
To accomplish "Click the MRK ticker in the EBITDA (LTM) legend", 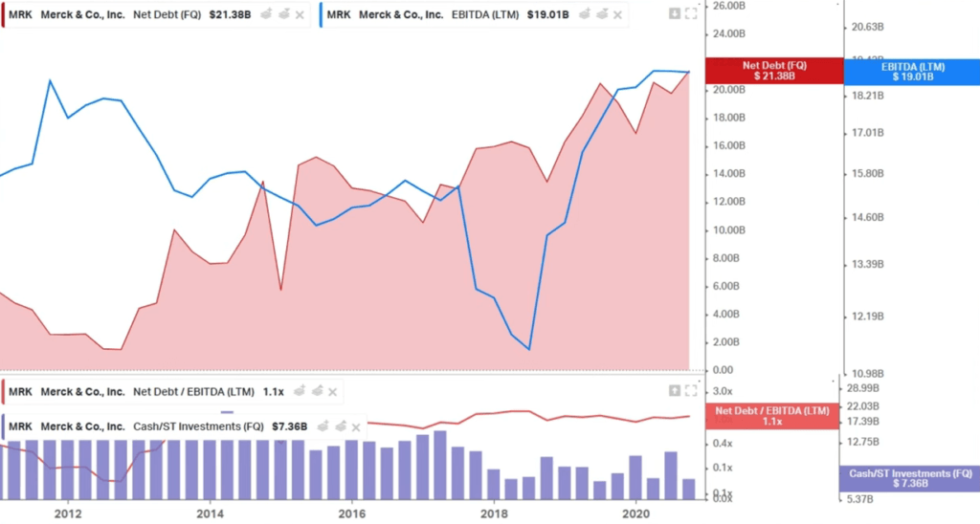I will (338, 14).
